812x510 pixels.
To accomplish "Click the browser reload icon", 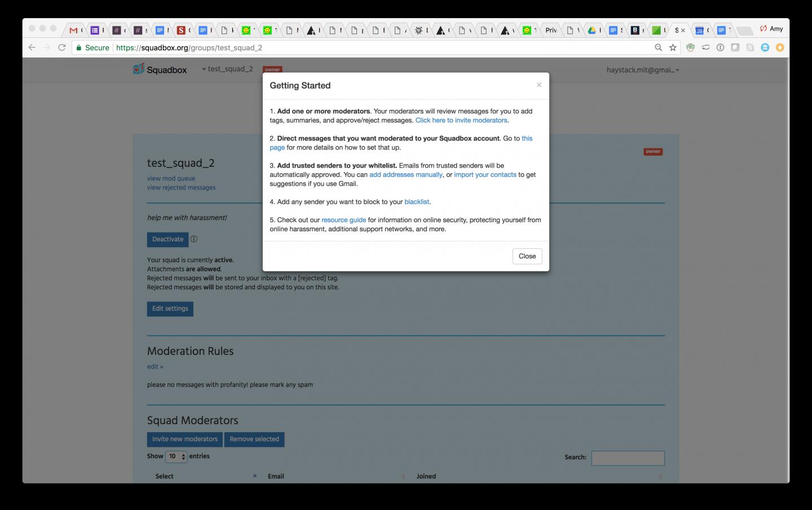I will click(x=62, y=48).
